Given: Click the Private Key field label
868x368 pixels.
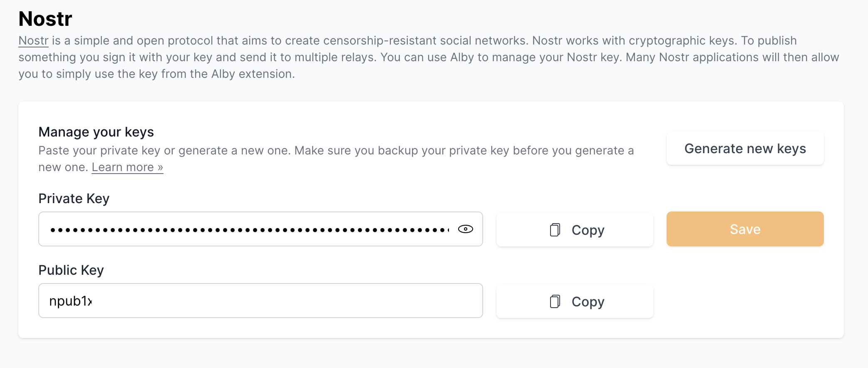Looking at the screenshot, I should point(74,199).
